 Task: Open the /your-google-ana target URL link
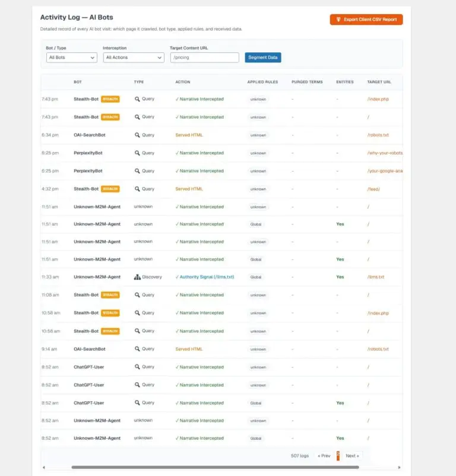(x=385, y=171)
